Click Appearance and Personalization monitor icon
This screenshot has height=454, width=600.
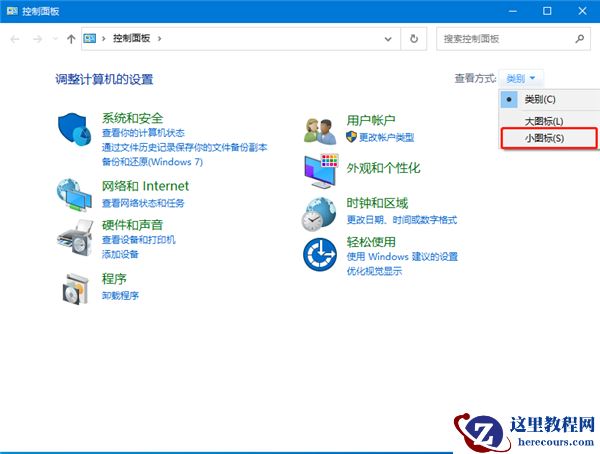321,171
